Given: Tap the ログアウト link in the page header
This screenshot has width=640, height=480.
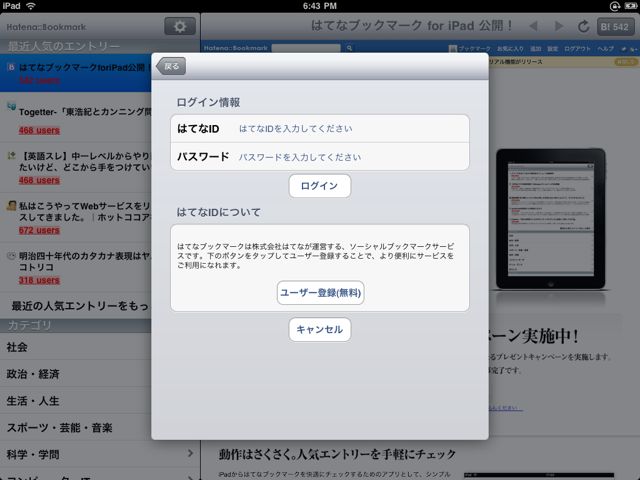Looking at the screenshot, I should (577, 49).
